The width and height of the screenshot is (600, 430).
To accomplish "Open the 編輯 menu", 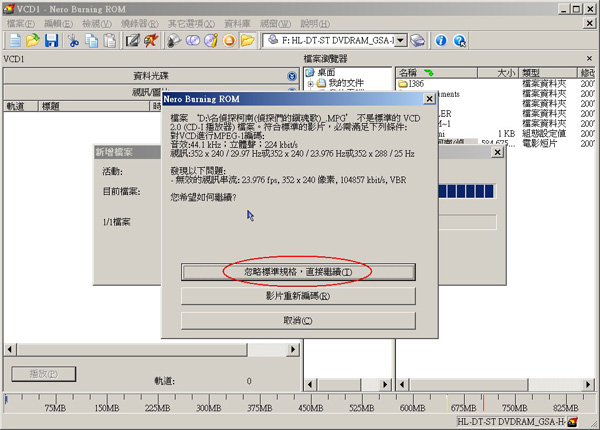I will (58, 24).
